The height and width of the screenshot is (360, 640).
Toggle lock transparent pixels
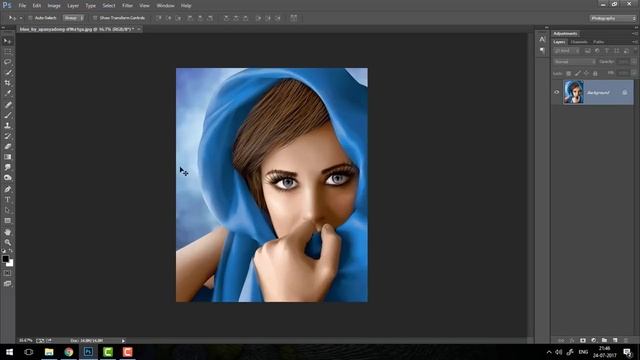click(568, 73)
